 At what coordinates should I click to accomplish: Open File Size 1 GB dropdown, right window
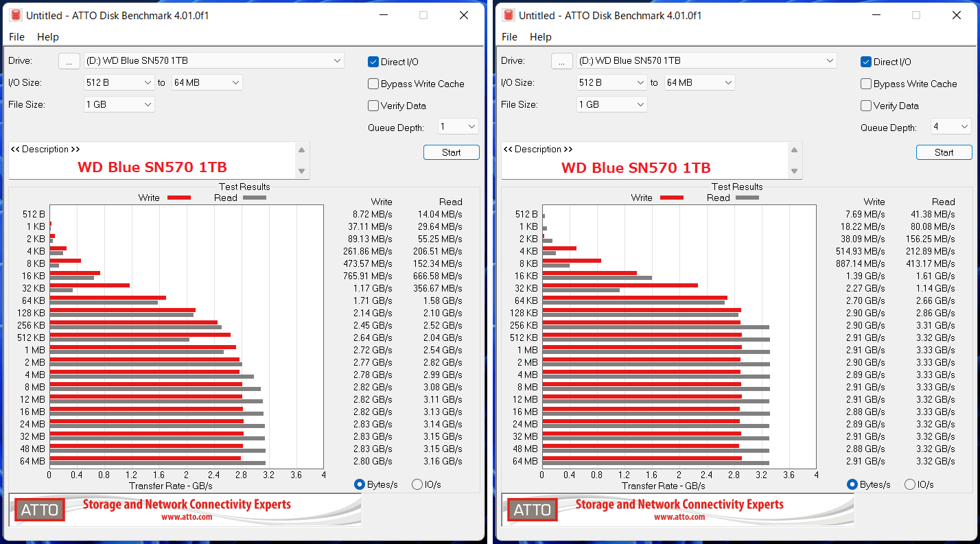(x=612, y=104)
